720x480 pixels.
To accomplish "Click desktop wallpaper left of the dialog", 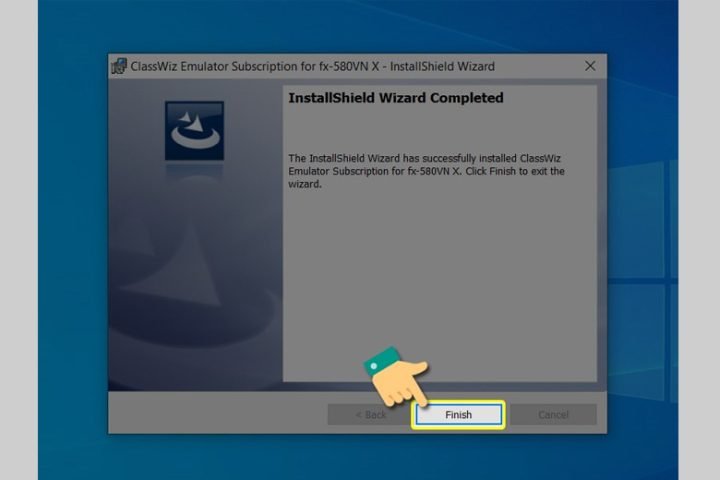I will pos(72,250).
